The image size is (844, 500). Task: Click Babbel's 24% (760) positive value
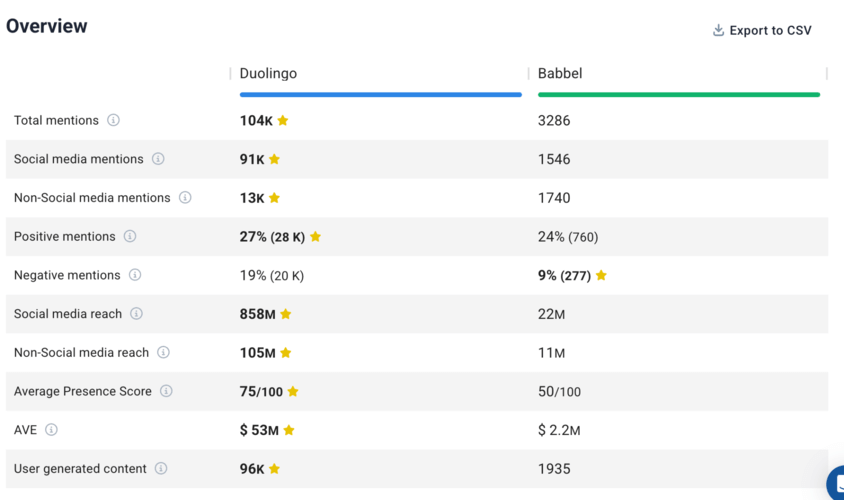[x=568, y=237]
